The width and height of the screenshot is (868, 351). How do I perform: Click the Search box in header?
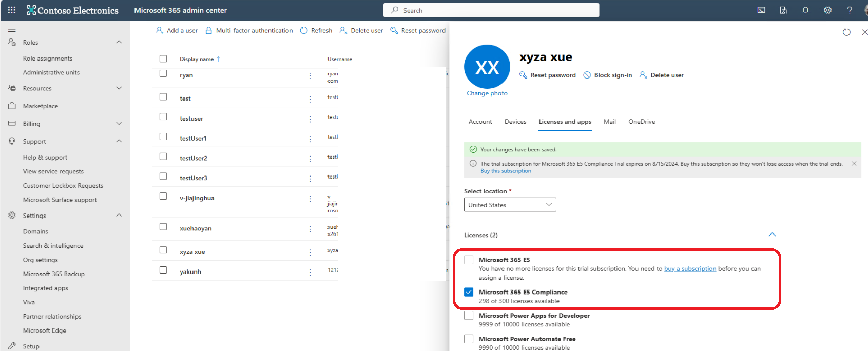coord(491,10)
